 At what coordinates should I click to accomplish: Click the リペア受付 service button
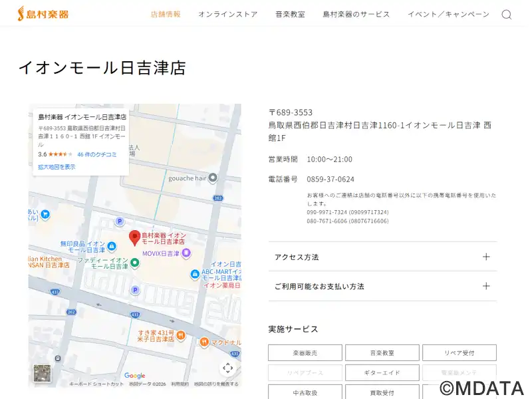[459, 352]
